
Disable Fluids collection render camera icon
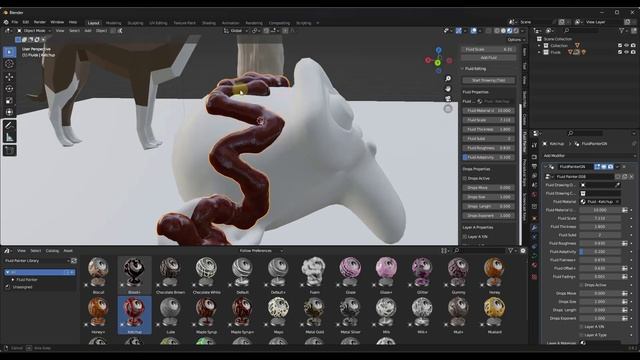[633, 52]
